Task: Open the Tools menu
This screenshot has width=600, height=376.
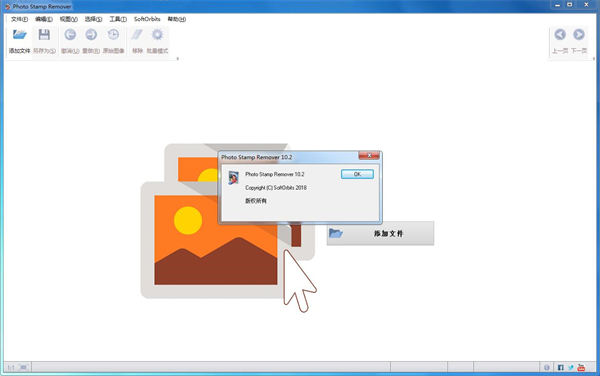Action: (118, 19)
